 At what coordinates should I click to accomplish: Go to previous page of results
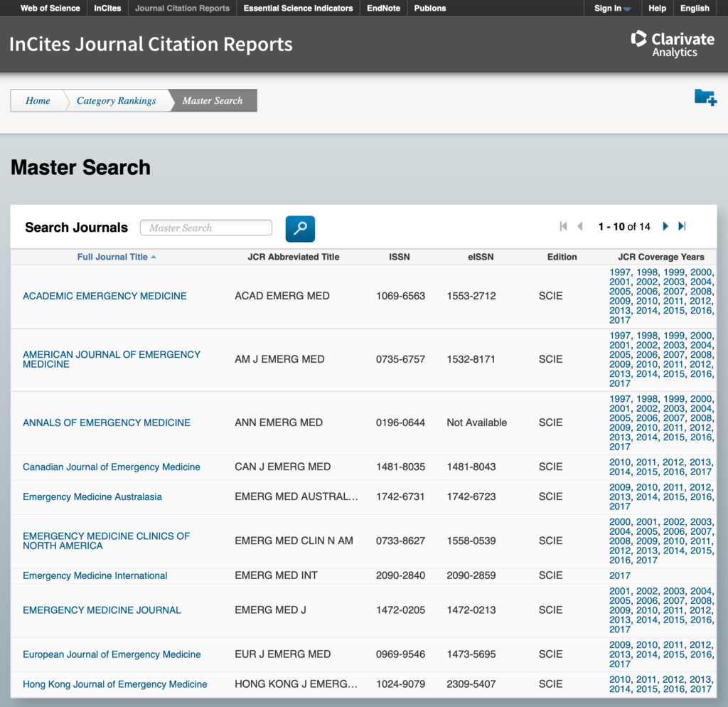coord(580,226)
